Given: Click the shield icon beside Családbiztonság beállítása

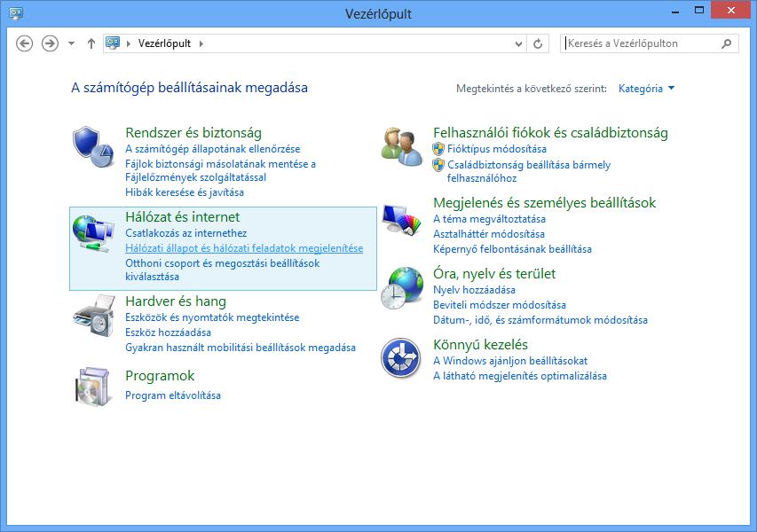Looking at the screenshot, I should [x=438, y=165].
